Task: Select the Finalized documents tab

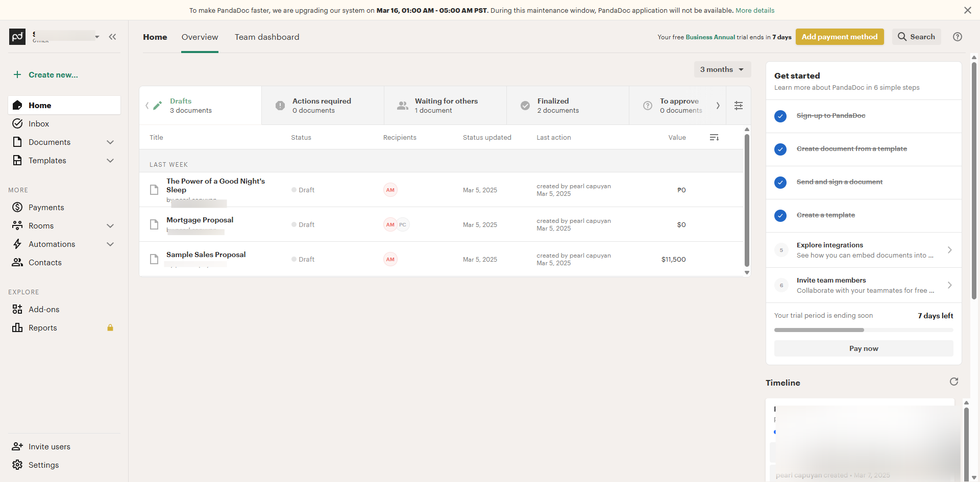Action: 568,106
